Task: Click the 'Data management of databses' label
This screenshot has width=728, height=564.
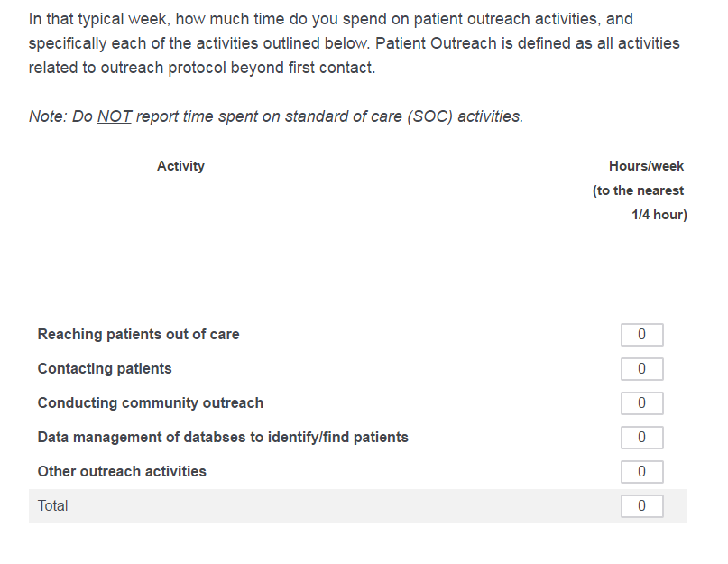Action: [223, 438]
